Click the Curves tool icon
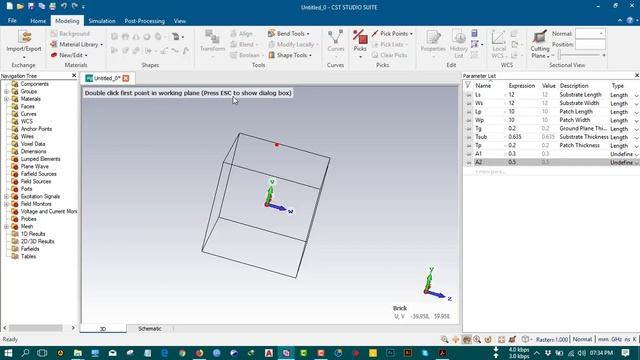640x360 pixels. (336, 37)
